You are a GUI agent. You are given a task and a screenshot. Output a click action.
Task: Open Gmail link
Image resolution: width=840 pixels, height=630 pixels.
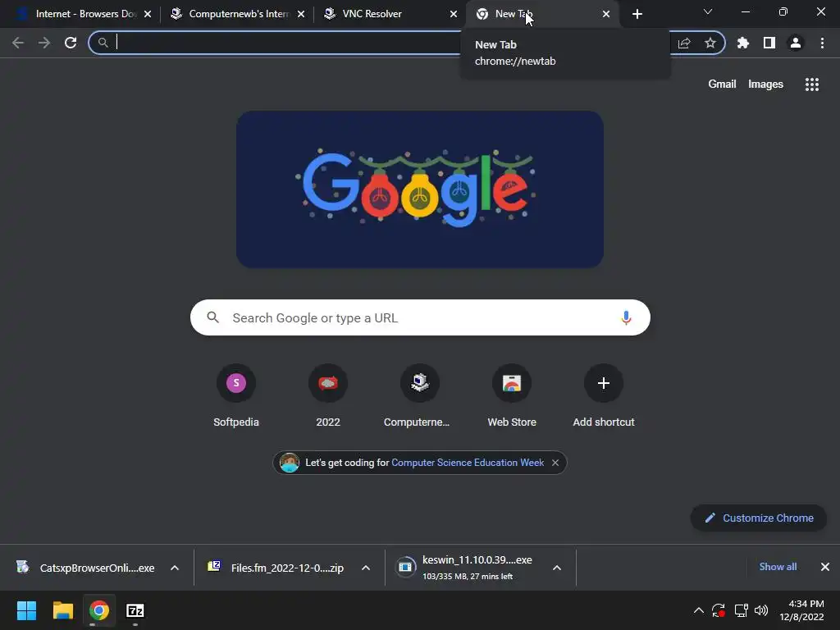[722, 84]
